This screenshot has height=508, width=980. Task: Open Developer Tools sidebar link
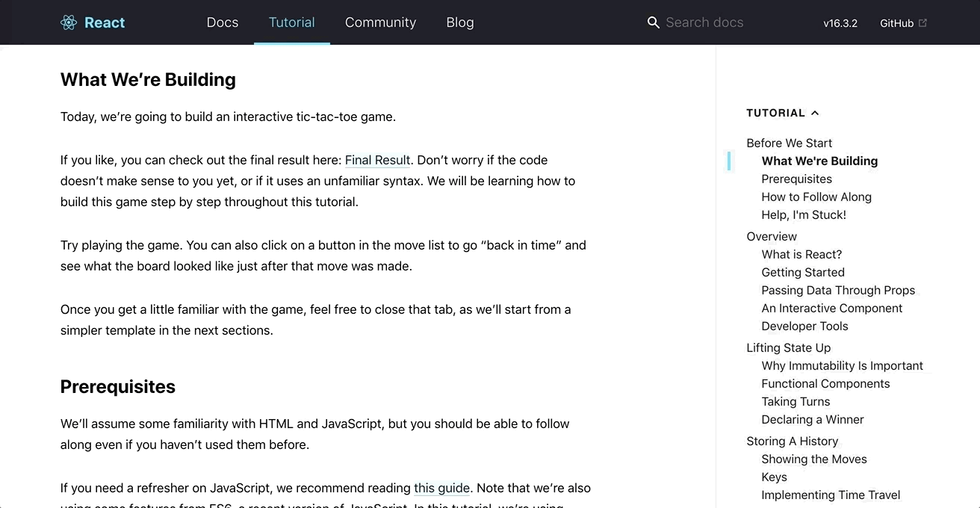[804, 326]
